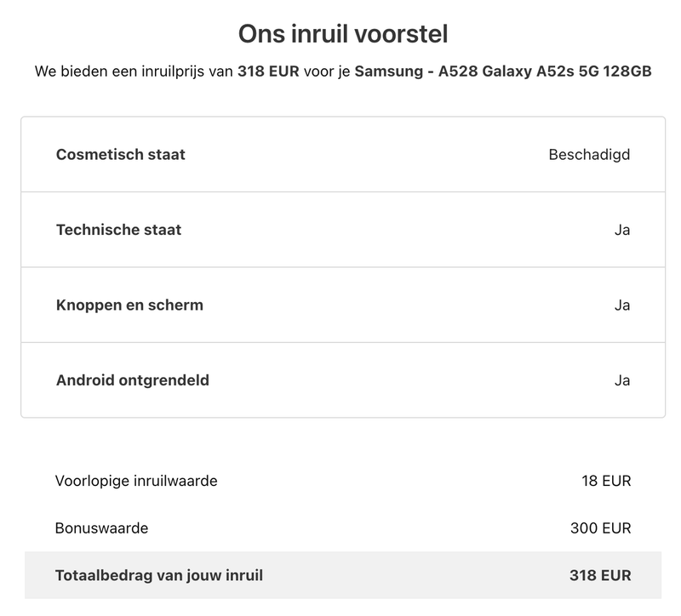Click the "Bonuswaarde" label
This screenshot has height=616, width=681.
[101, 528]
